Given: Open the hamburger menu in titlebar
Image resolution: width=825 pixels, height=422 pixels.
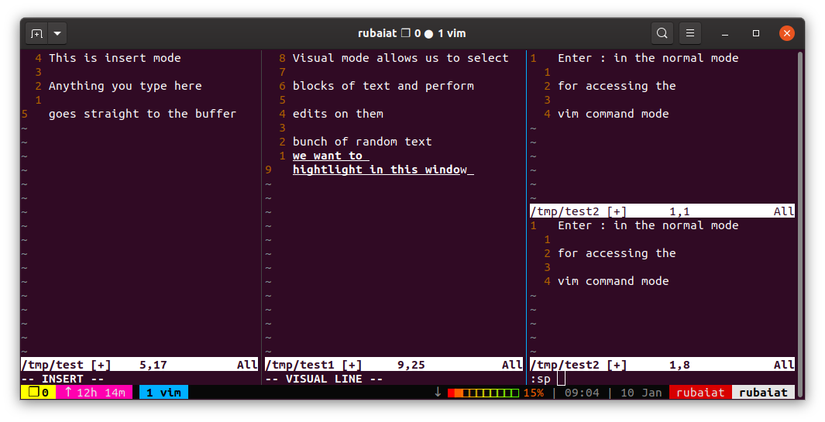Looking at the screenshot, I should 690,33.
